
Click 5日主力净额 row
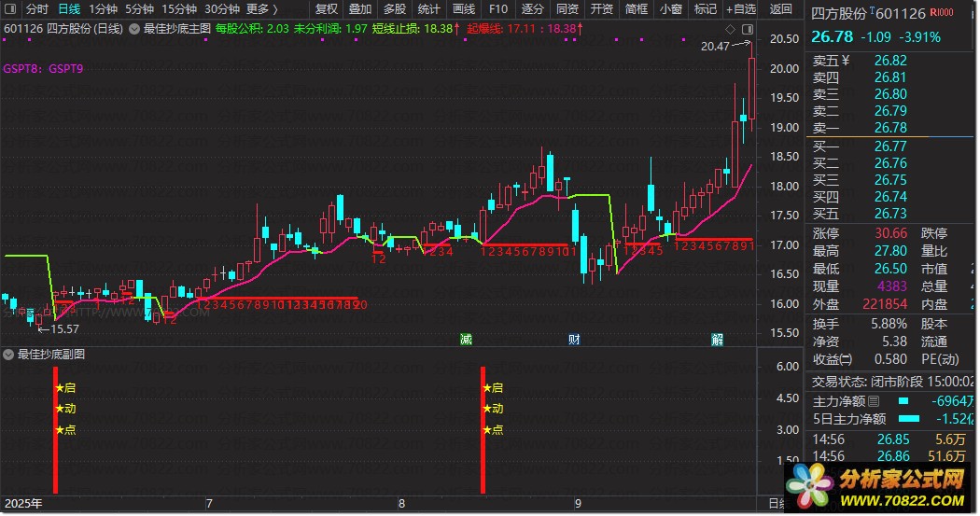pyautogui.click(x=893, y=419)
